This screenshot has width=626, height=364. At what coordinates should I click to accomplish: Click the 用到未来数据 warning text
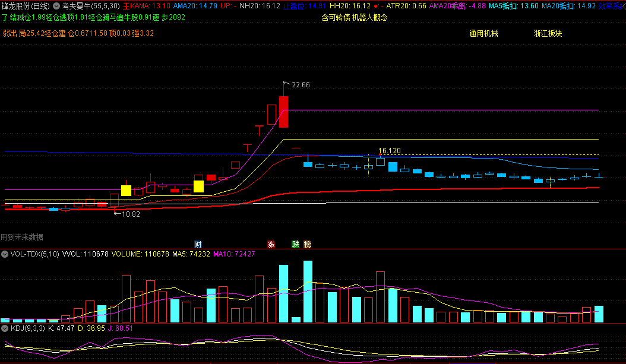point(22,238)
